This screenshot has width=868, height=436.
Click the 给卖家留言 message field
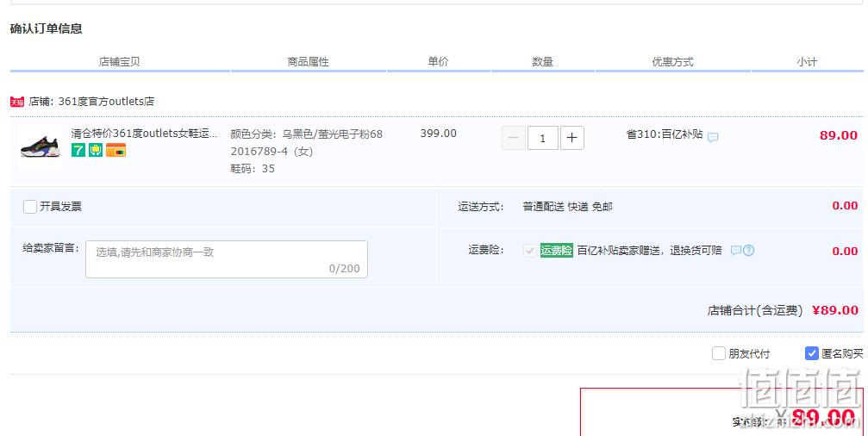pyautogui.click(x=227, y=259)
